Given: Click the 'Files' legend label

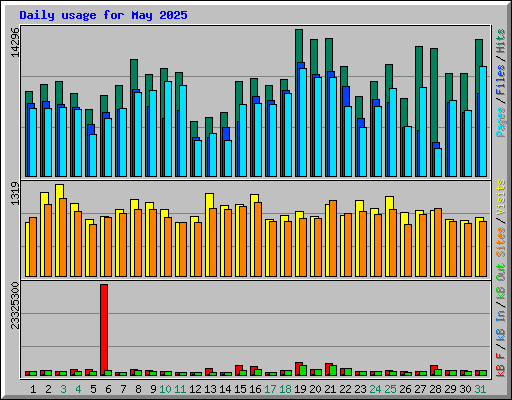Looking at the screenshot, I should pyautogui.click(x=501, y=80).
